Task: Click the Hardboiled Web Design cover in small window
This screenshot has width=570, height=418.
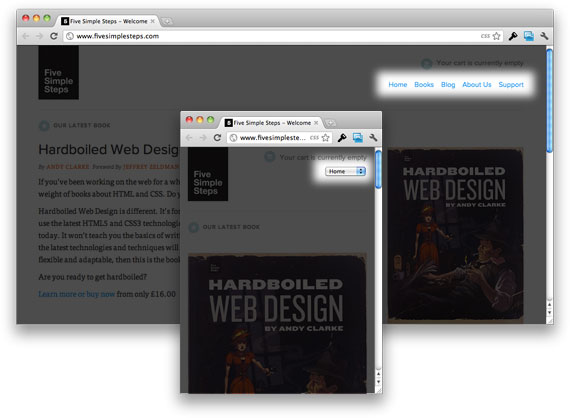Action: (277, 323)
